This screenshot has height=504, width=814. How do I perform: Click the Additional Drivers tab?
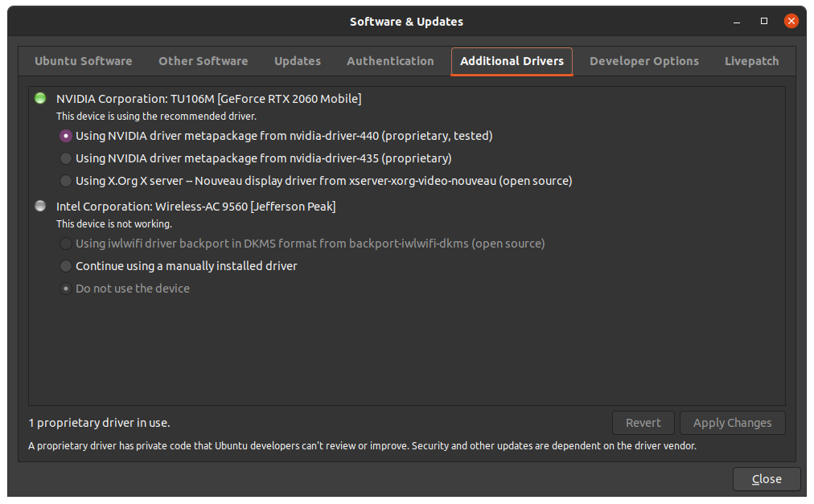tap(512, 61)
